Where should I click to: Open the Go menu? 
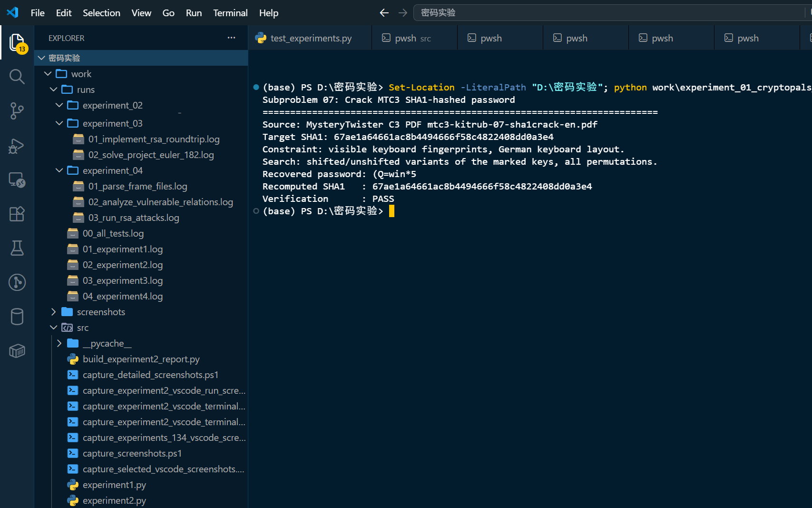(168, 13)
